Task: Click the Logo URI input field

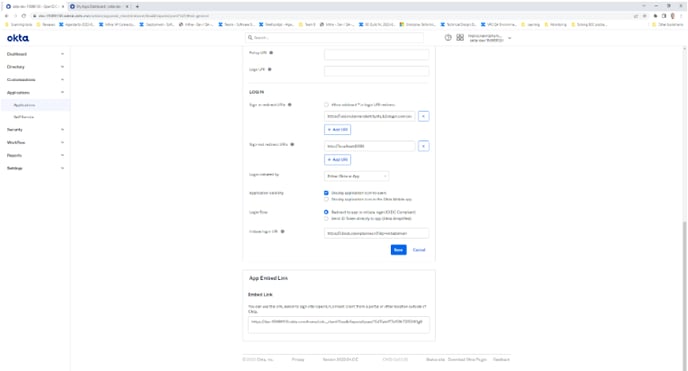Action: (376, 71)
